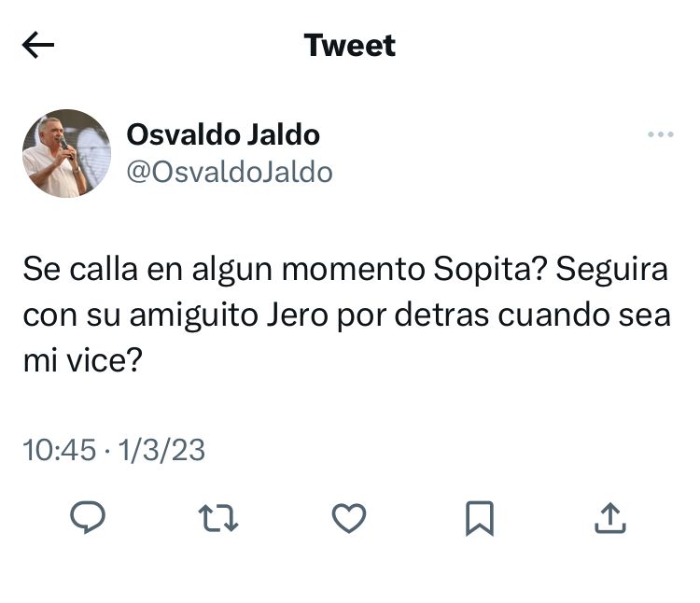
Task: Open the three-dot more options menu
Action: (660, 135)
